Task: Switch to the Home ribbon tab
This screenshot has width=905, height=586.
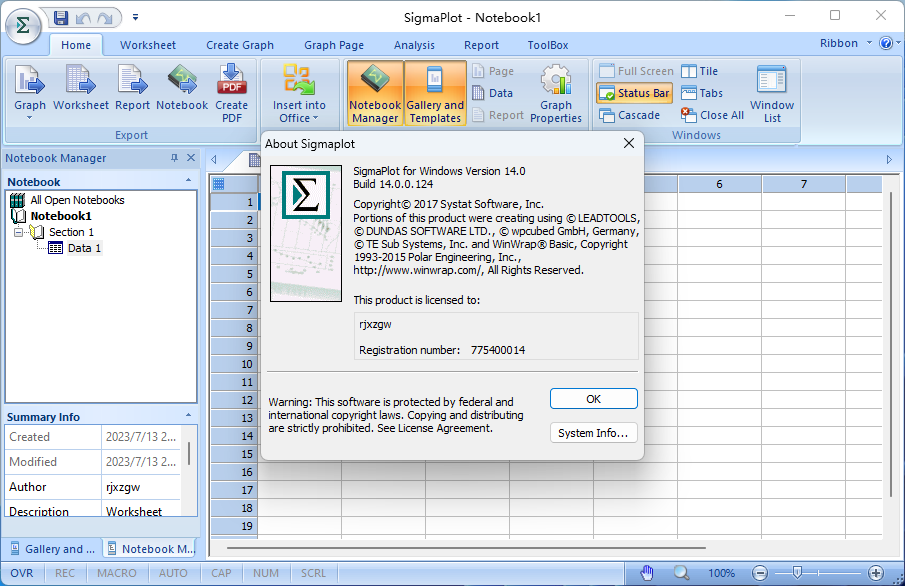Action: (76, 45)
